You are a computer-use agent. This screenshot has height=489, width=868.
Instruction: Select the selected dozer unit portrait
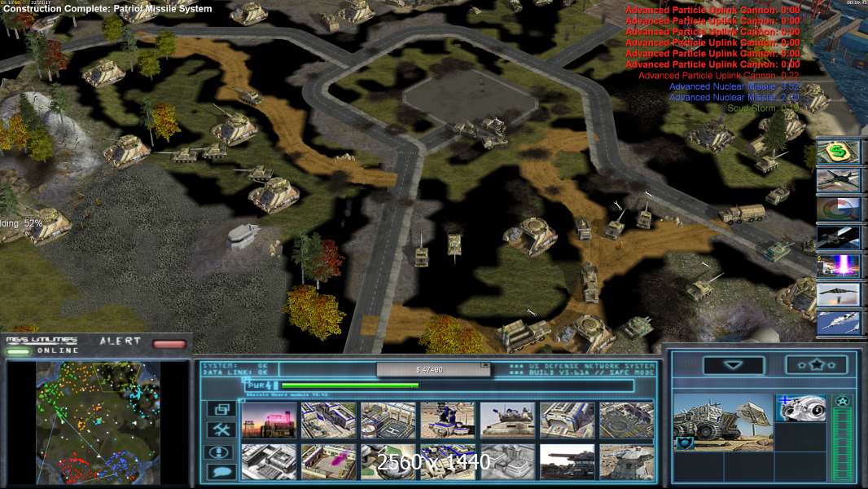coord(723,422)
